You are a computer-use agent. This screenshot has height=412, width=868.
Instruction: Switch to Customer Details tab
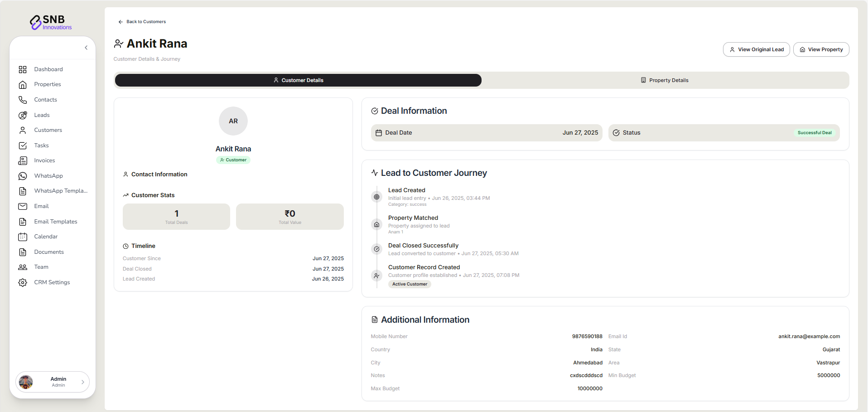(298, 80)
